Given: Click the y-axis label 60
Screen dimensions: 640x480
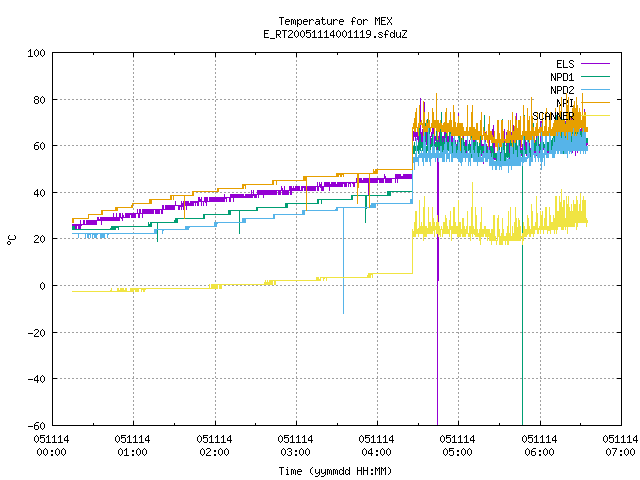Looking at the screenshot, I should click(39, 146).
